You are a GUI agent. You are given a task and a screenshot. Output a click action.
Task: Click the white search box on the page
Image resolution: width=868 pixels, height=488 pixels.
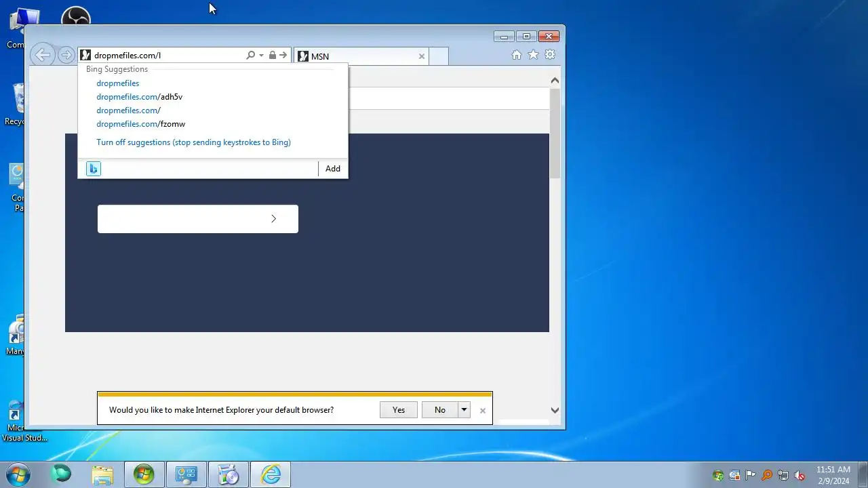coord(197,219)
